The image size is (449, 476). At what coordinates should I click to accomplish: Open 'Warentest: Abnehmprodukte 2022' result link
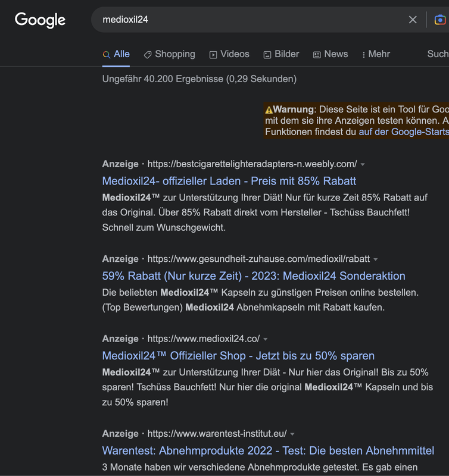coord(268,451)
